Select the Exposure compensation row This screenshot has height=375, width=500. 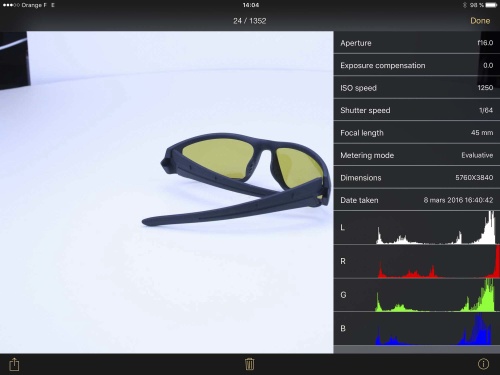[x=417, y=65]
